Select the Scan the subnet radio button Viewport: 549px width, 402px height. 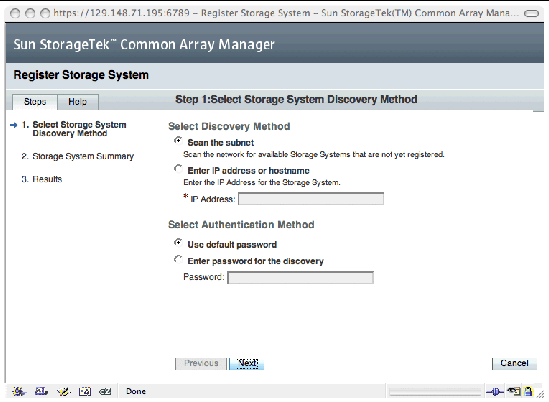click(x=178, y=141)
